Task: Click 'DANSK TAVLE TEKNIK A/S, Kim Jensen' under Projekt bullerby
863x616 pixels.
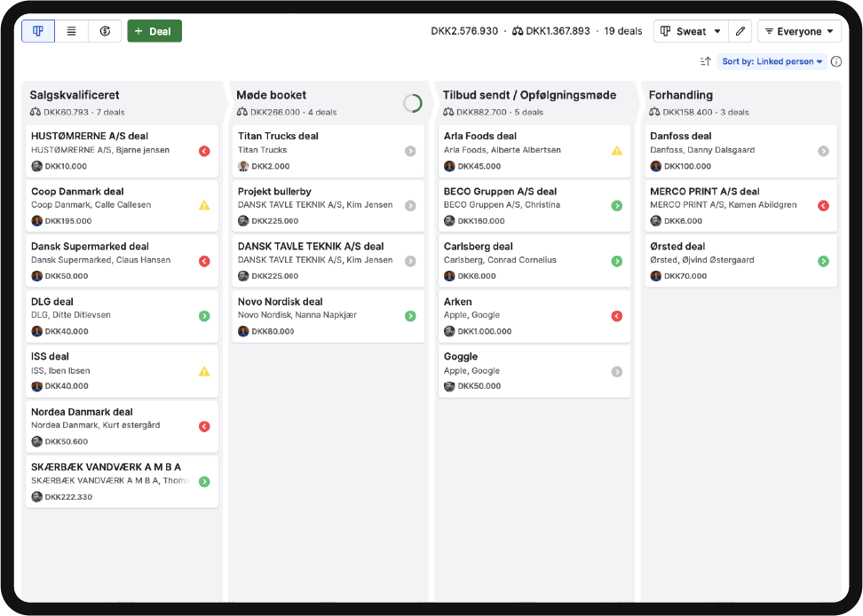Action: [x=315, y=205]
